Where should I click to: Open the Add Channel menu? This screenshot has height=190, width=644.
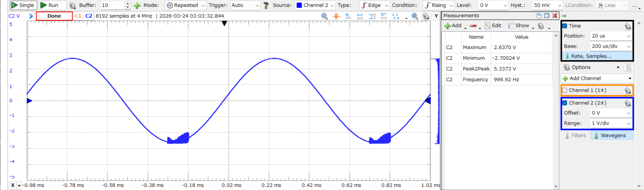point(597,79)
